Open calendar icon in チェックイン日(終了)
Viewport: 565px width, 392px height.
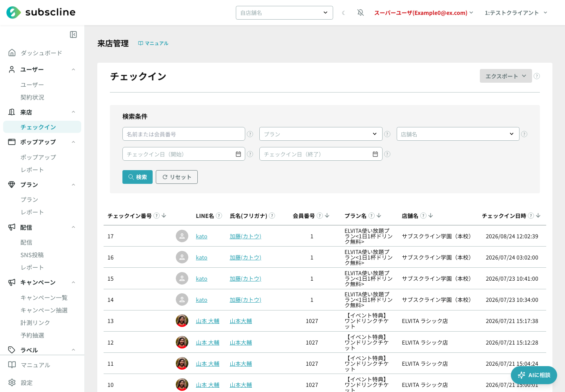pos(375,154)
